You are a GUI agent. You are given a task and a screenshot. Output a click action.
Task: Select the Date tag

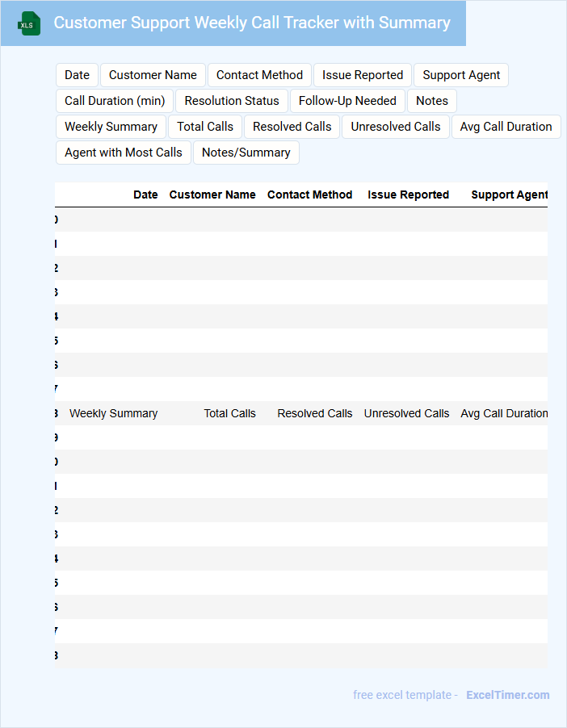pyautogui.click(x=78, y=75)
